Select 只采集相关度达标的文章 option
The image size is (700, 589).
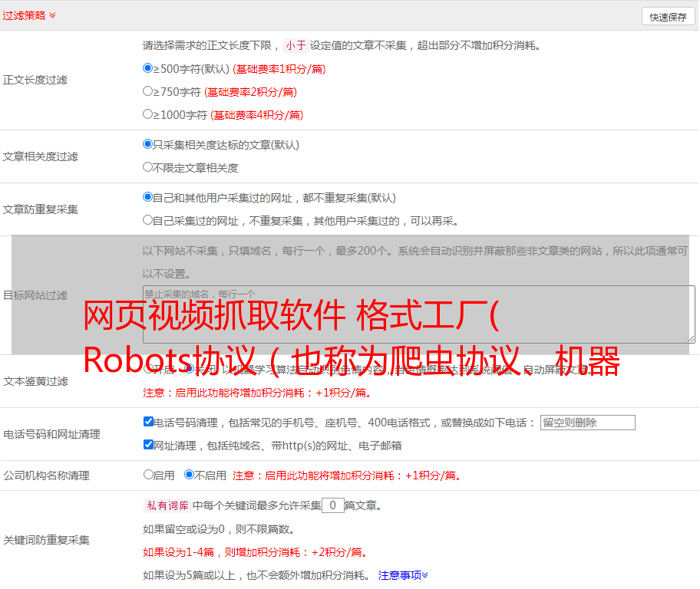point(148,144)
